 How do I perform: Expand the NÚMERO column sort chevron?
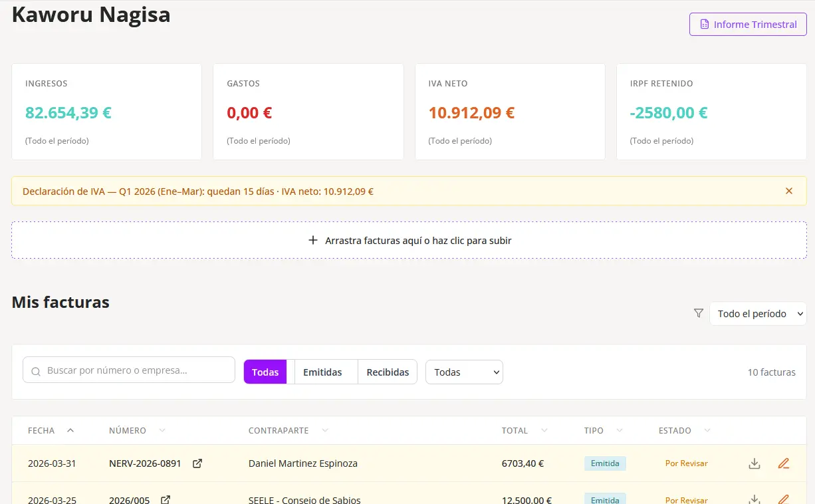click(162, 430)
